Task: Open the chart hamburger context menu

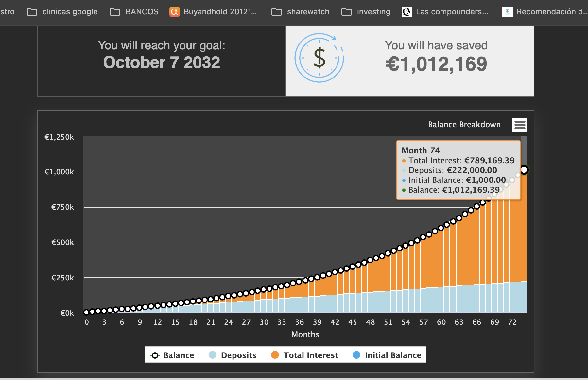Action: [x=520, y=125]
